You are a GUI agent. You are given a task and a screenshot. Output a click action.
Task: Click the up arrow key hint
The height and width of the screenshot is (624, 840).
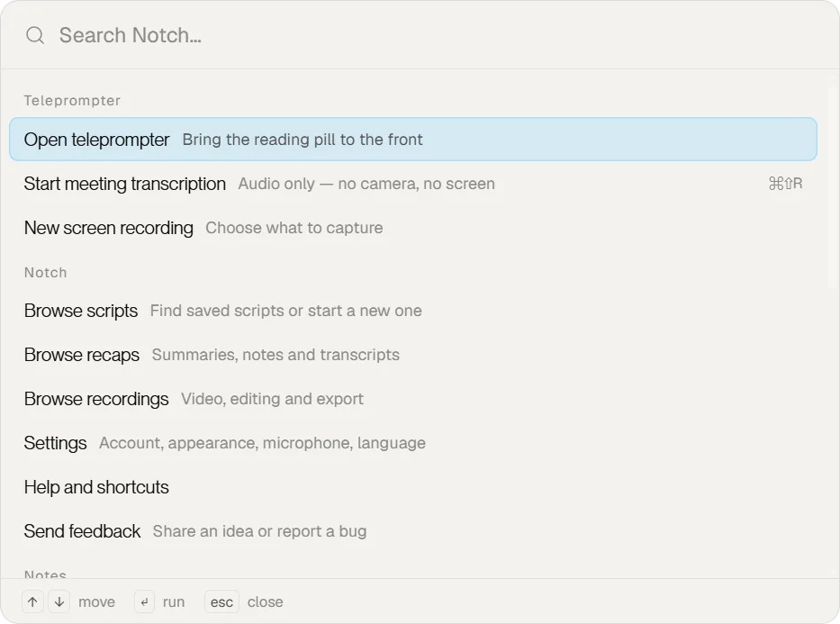click(x=32, y=602)
